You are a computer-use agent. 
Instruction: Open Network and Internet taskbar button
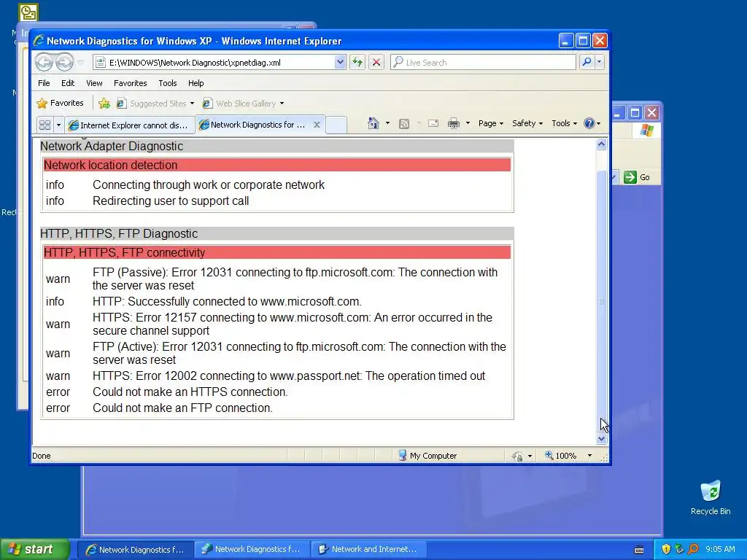coord(368,550)
